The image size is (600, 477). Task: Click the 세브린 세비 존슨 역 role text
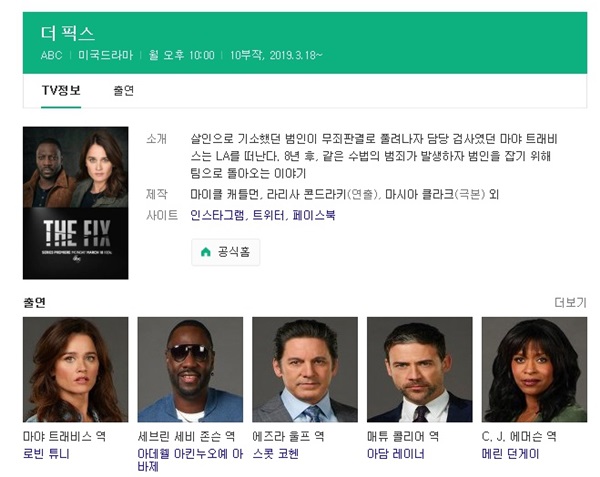(x=186, y=436)
